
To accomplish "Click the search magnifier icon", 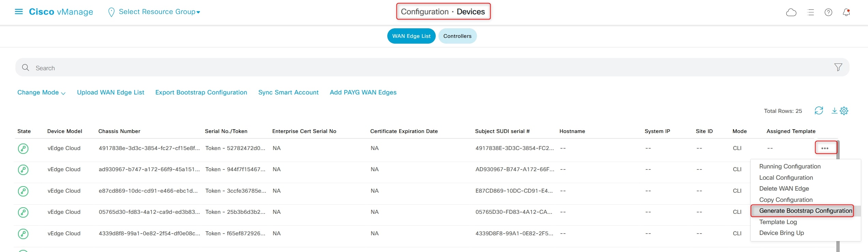I will [26, 68].
